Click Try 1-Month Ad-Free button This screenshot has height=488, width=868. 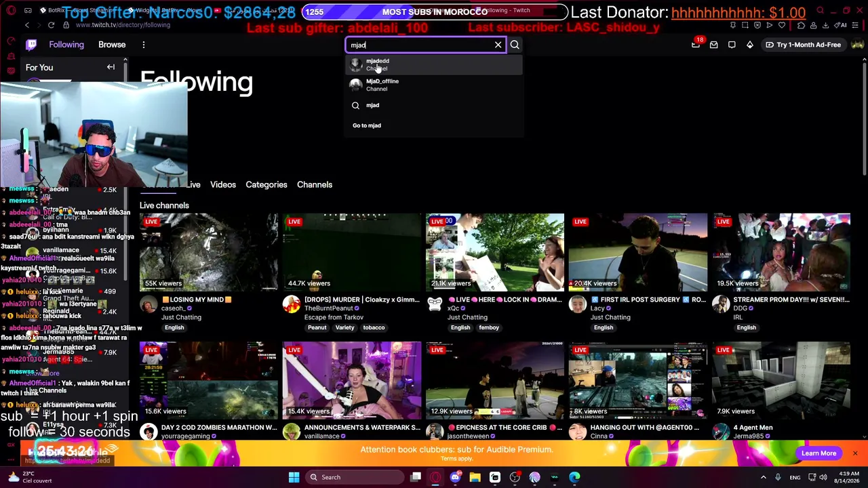(803, 45)
